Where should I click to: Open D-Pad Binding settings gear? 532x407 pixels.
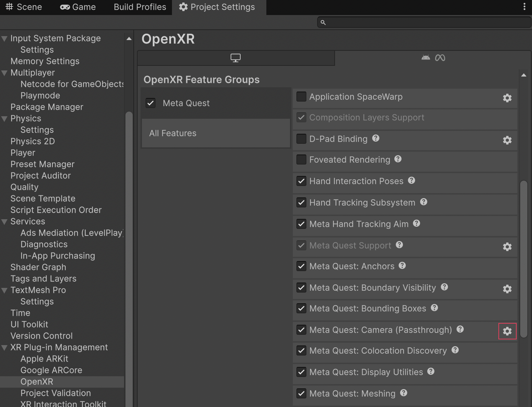[507, 140]
